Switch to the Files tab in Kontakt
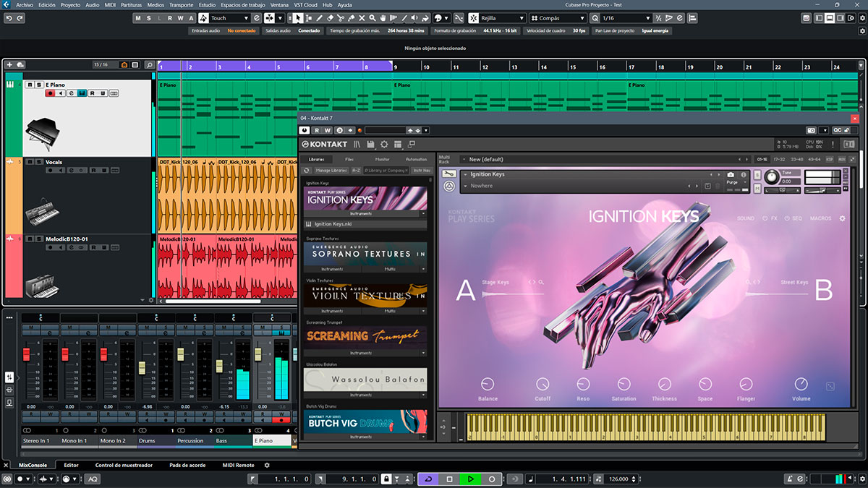This screenshot has width=868, height=488. tap(349, 159)
